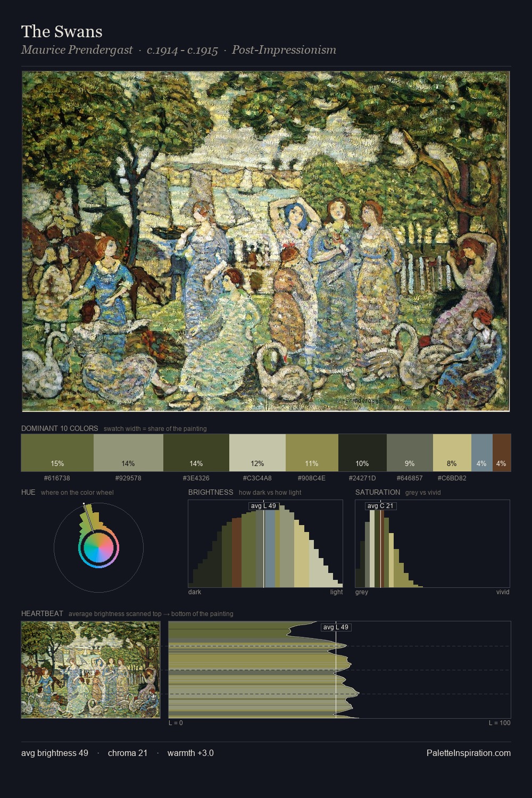The height and width of the screenshot is (798, 532).
Task: Click the 'L = 0' axis label
Action: point(176,723)
